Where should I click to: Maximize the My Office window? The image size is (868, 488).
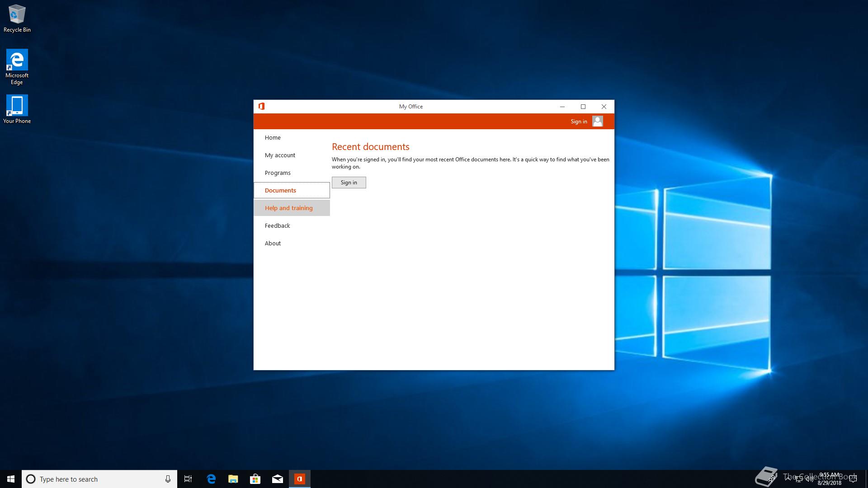pos(583,107)
